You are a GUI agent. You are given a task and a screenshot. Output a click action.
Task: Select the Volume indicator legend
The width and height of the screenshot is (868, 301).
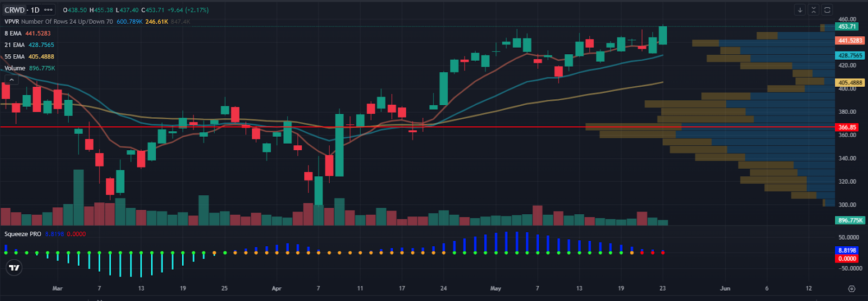coord(15,68)
